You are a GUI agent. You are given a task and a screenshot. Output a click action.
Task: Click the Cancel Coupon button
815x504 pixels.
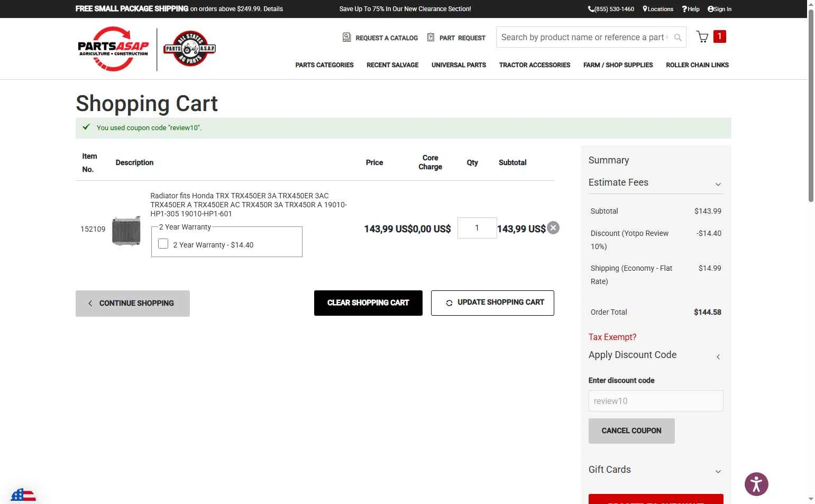point(631,431)
